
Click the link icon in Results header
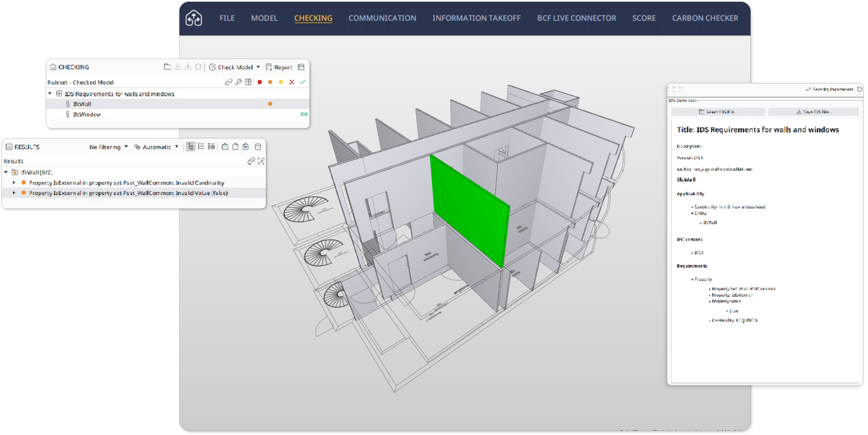[251, 161]
